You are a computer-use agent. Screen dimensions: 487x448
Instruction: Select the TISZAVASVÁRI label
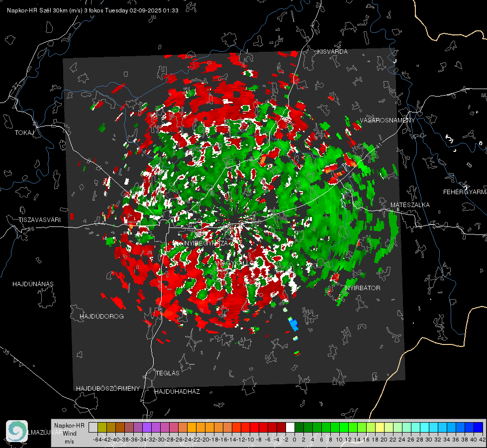[40, 220]
